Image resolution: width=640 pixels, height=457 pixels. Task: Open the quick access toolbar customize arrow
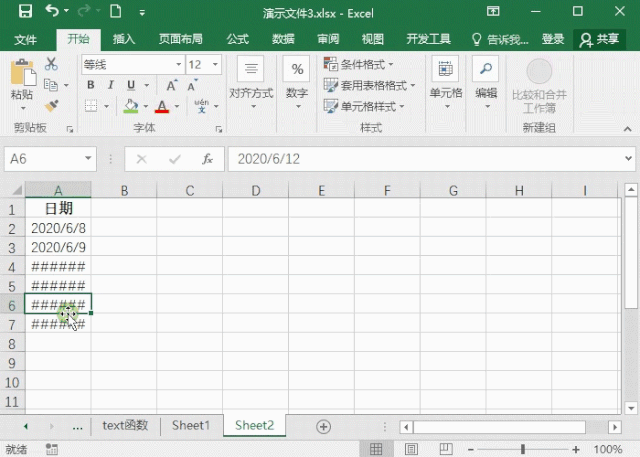click(x=142, y=13)
